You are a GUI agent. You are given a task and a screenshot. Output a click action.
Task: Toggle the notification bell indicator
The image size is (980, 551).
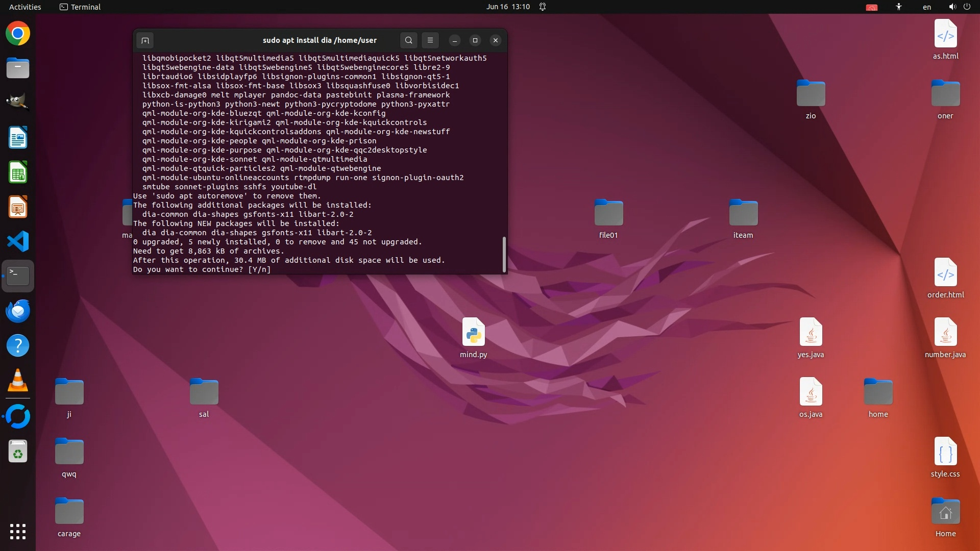[543, 7]
